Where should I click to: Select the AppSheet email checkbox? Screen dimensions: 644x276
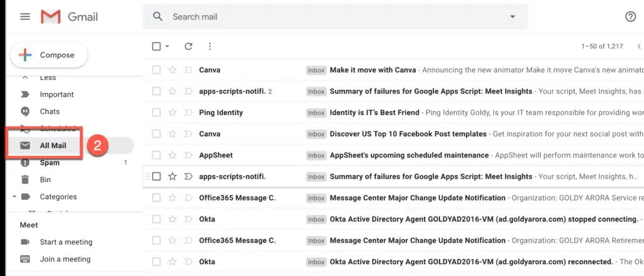(156, 155)
